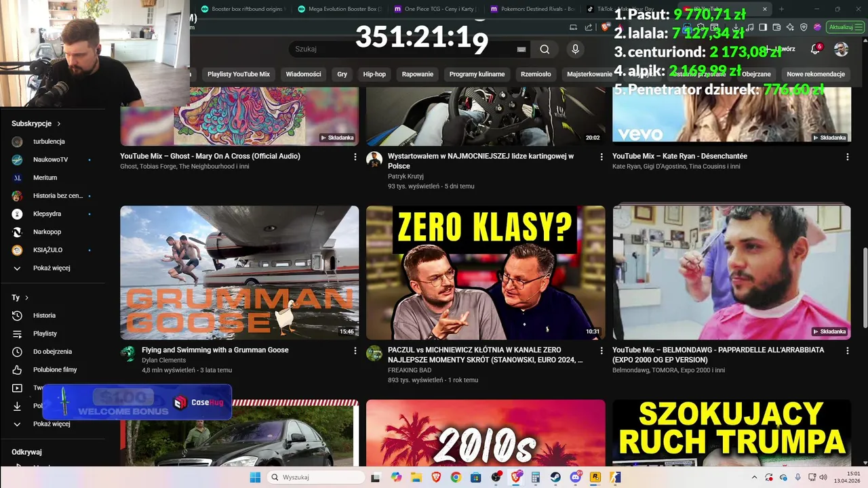Screen dimensions: 868x488
Task: Click Patryk Krutyj channel avatar
Action: point(374,159)
